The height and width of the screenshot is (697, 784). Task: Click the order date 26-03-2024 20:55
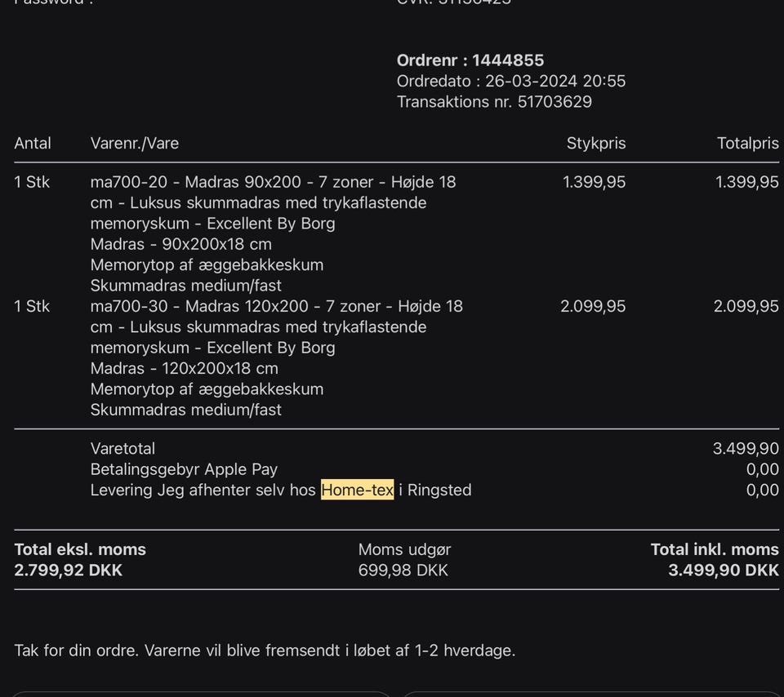tap(555, 81)
